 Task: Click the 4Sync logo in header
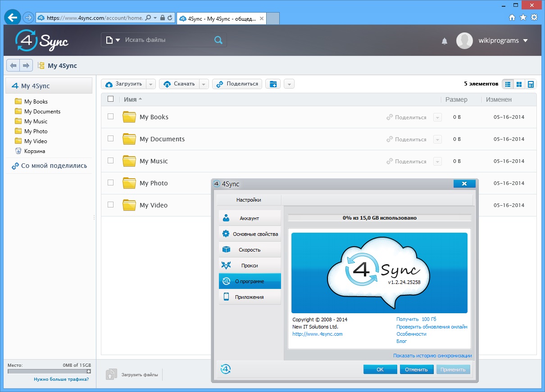click(x=41, y=41)
